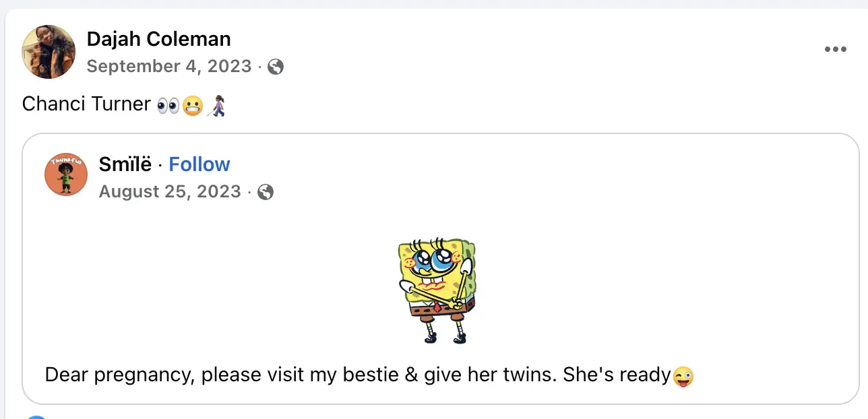Click the Dajah Coleman name link

click(158, 39)
